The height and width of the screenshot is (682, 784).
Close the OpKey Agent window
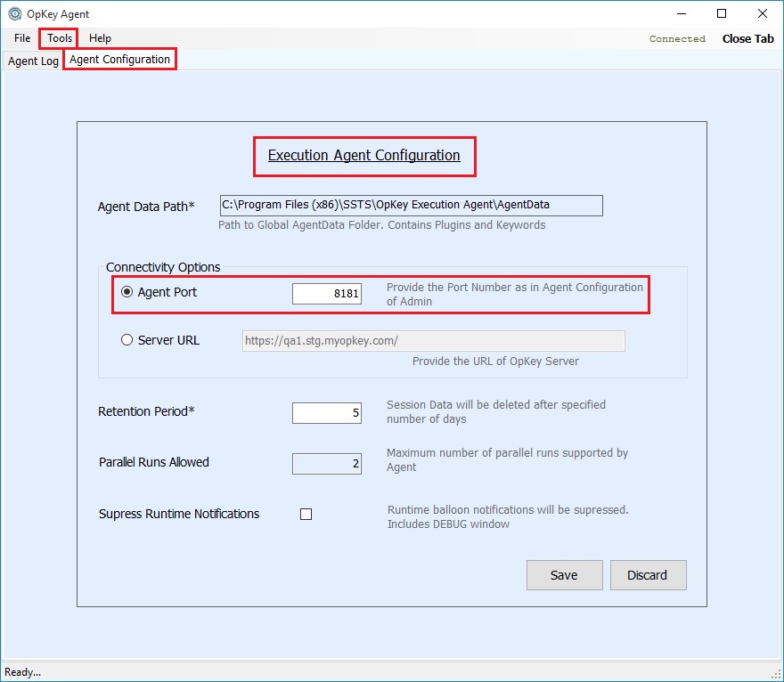pos(763,13)
